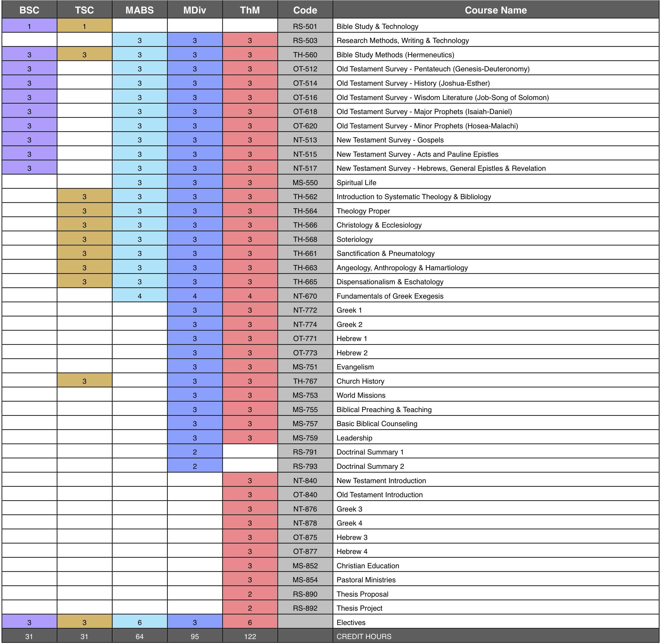660x644 pixels.
Task: Click the Course Name column header
Action: point(496,10)
